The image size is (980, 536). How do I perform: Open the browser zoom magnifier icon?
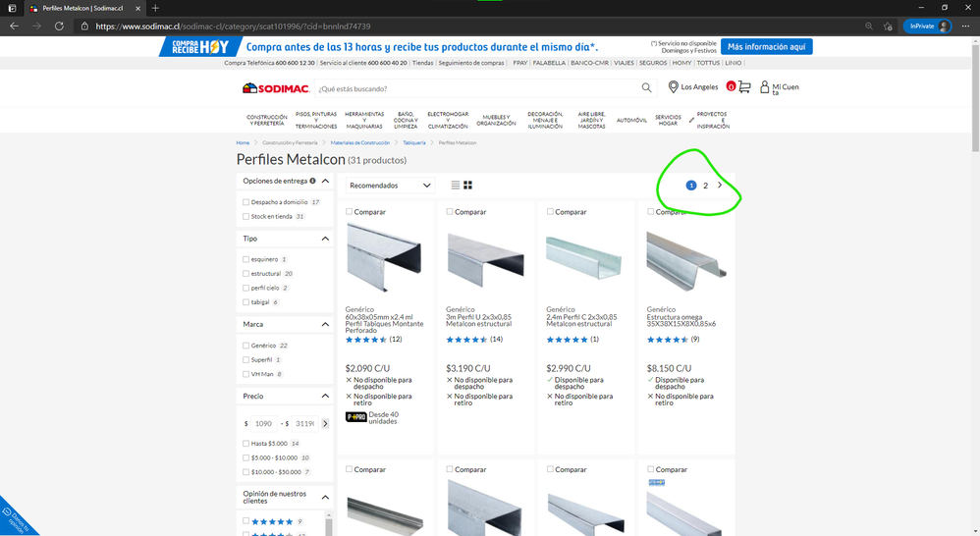[869, 27]
